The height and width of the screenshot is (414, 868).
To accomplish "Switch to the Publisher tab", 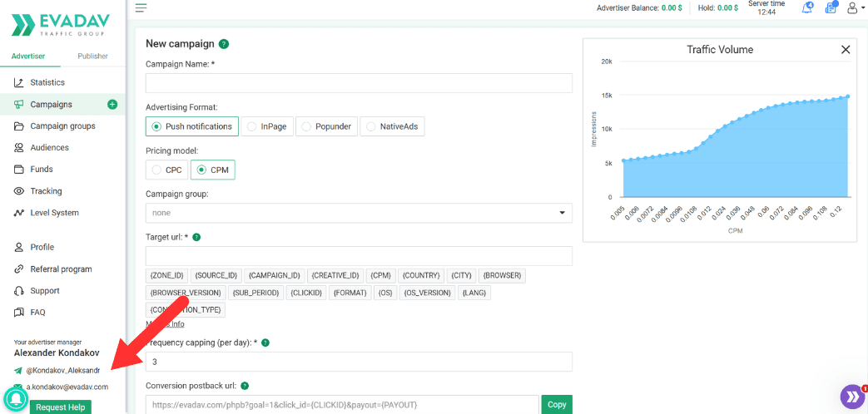I will [92, 56].
